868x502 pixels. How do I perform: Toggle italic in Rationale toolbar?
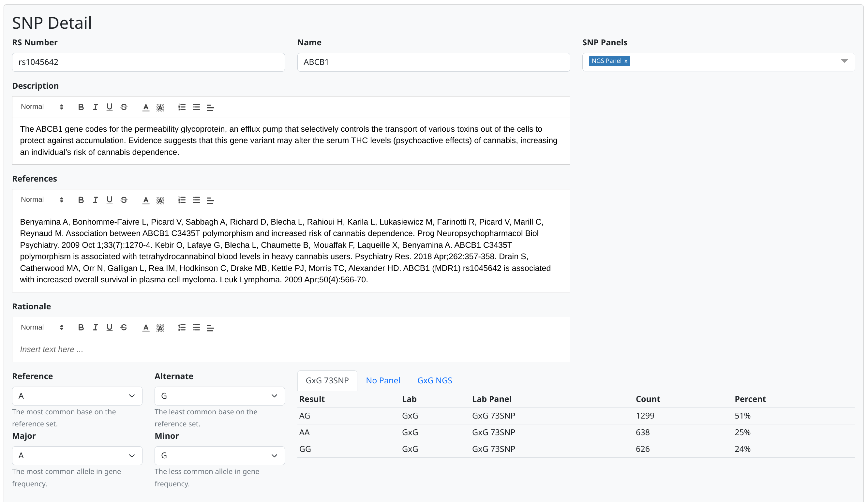96,328
